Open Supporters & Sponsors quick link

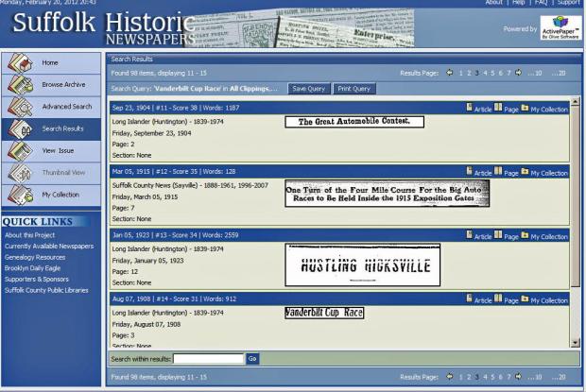[37, 280]
